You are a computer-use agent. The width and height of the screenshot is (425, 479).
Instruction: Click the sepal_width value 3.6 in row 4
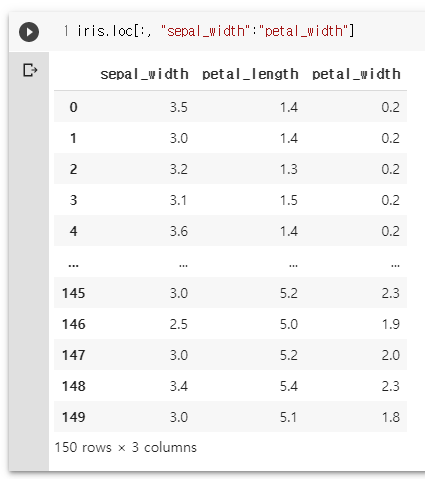[x=179, y=231]
